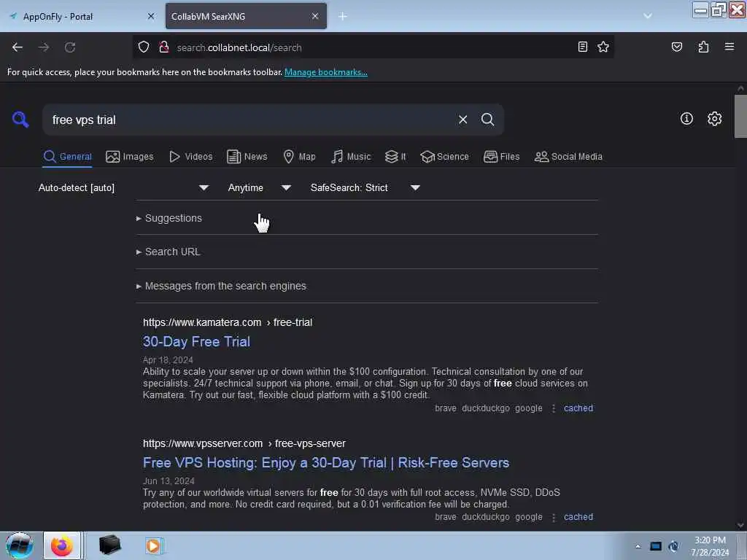Show hidden system tray icons arrow
The width and height of the screenshot is (747, 560).
click(x=638, y=546)
